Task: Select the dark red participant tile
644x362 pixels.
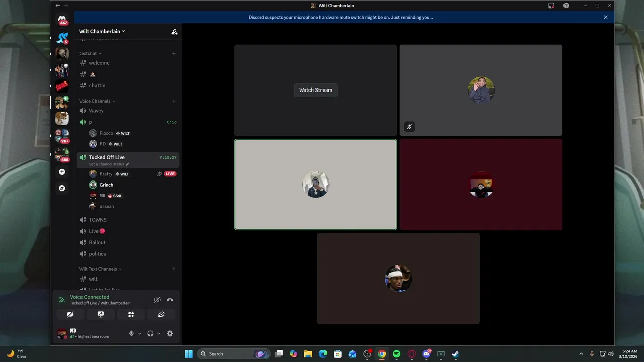Action: (481, 185)
